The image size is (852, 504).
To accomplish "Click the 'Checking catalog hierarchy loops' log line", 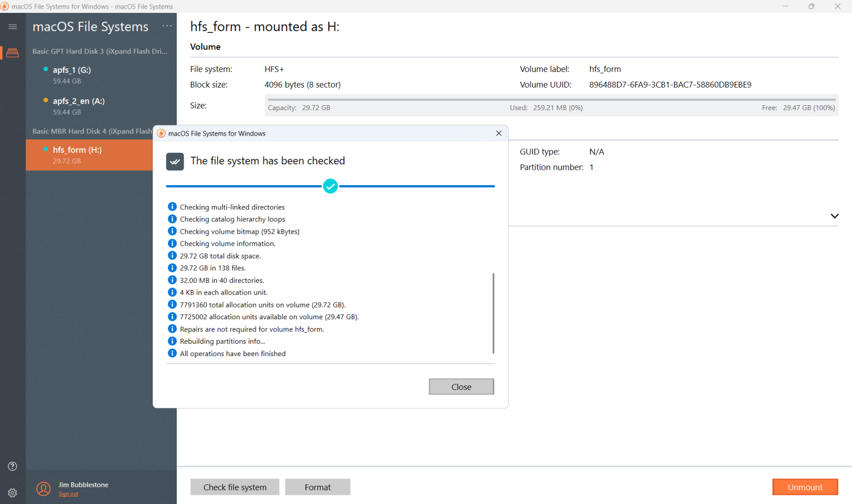I will pyautogui.click(x=232, y=219).
